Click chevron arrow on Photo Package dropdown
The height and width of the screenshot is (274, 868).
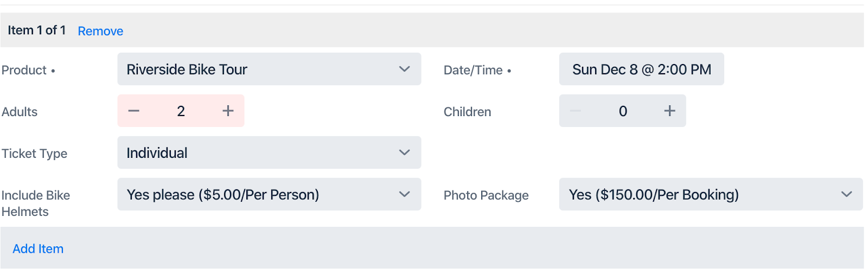846,195
